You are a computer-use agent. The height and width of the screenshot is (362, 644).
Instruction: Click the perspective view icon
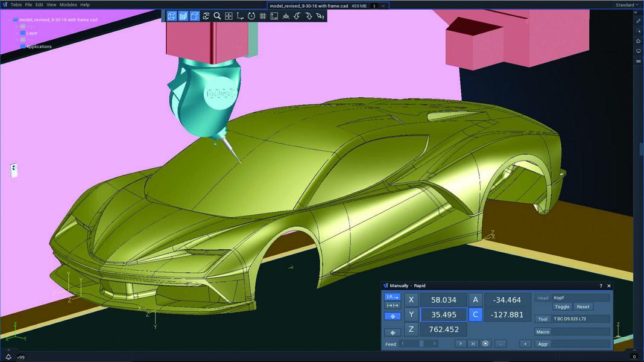286,16
